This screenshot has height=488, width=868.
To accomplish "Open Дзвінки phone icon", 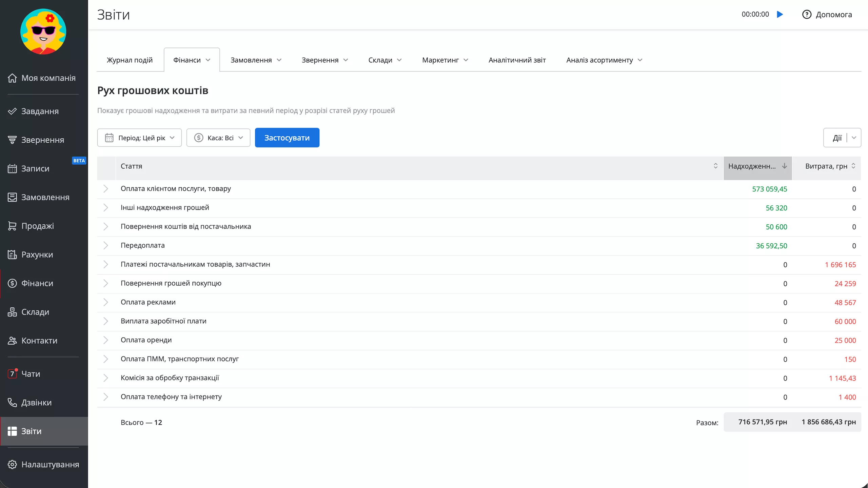I will 12,402.
